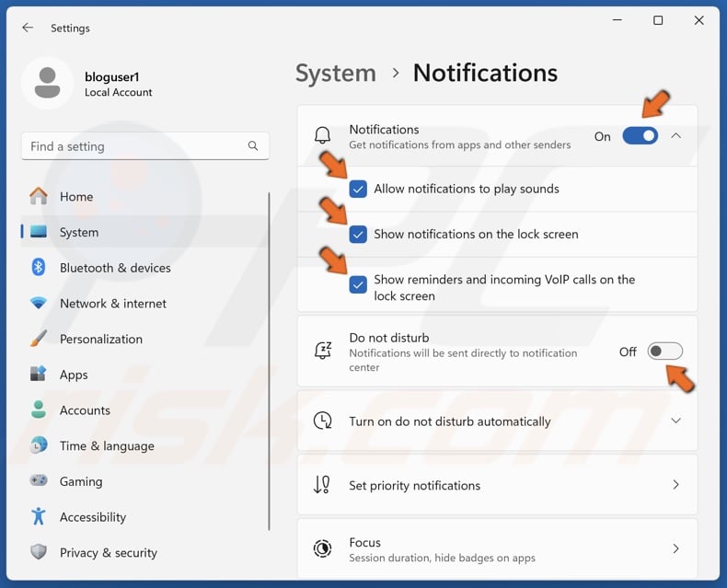The image size is (727, 588).
Task: Click the Accessibility figure icon
Action: (39, 516)
